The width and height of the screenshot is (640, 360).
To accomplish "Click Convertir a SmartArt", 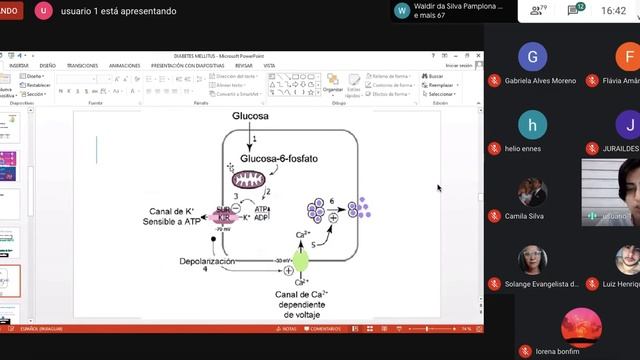I will [236, 94].
